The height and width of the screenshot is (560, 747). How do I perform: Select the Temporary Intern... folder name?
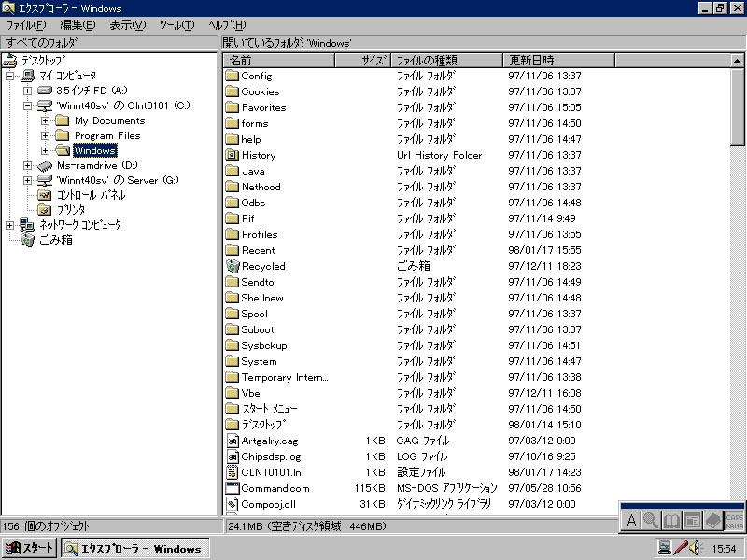pos(285,377)
